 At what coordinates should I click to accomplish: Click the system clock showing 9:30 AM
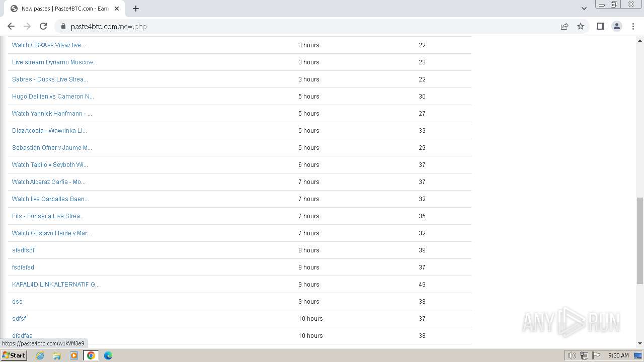pos(618,355)
